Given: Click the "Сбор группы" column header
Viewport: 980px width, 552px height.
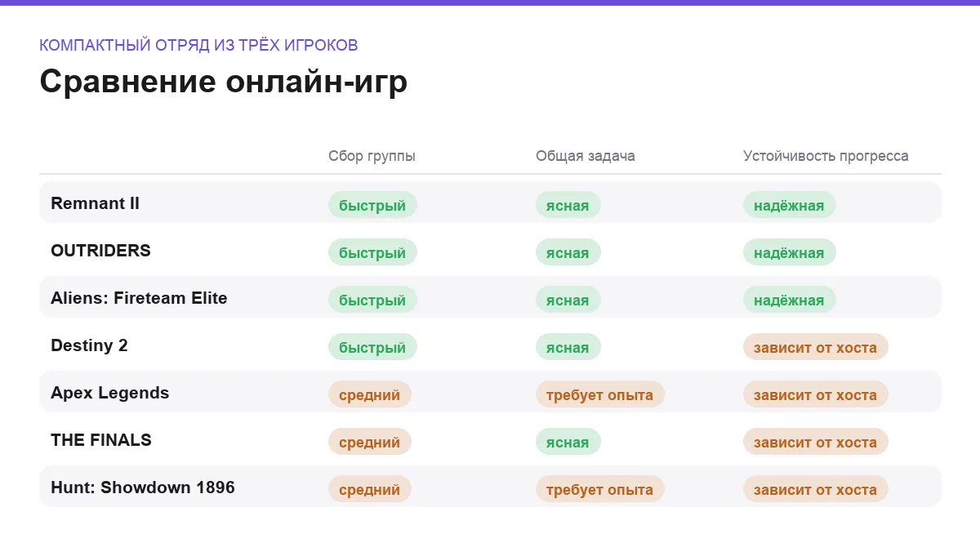Looking at the screenshot, I should (372, 156).
